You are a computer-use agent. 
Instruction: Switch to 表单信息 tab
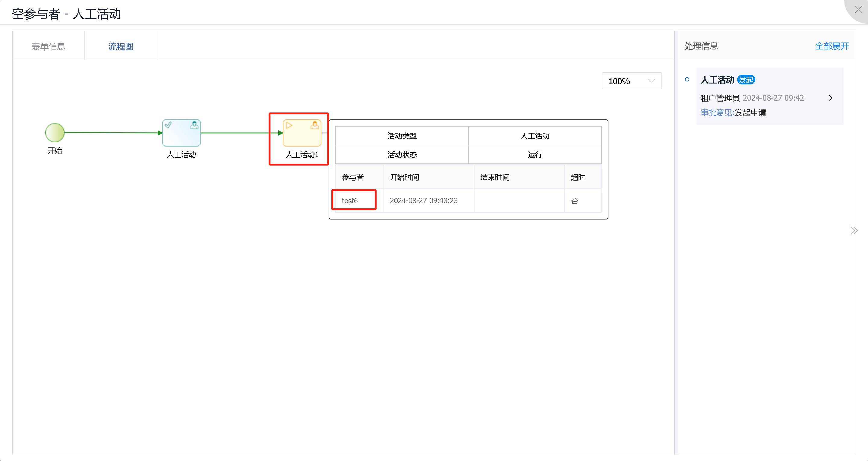click(48, 46)
